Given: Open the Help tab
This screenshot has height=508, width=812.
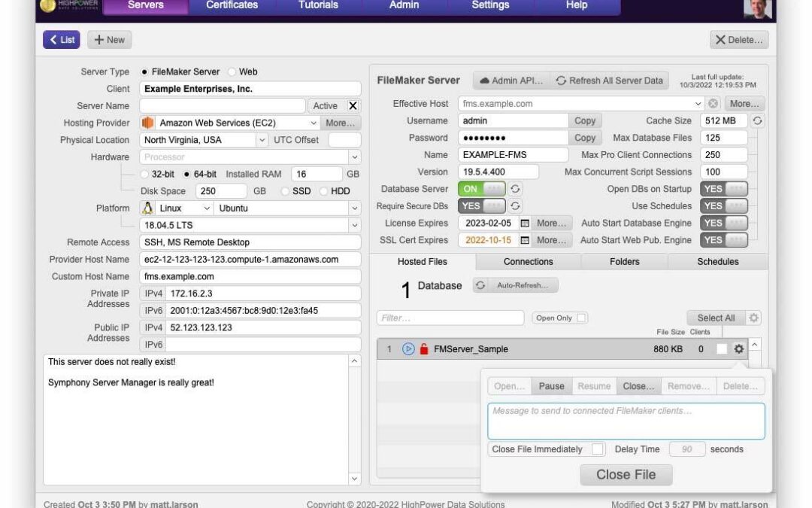Looking at the screenshot, I should pyautogui.click(x=577, y=6).
